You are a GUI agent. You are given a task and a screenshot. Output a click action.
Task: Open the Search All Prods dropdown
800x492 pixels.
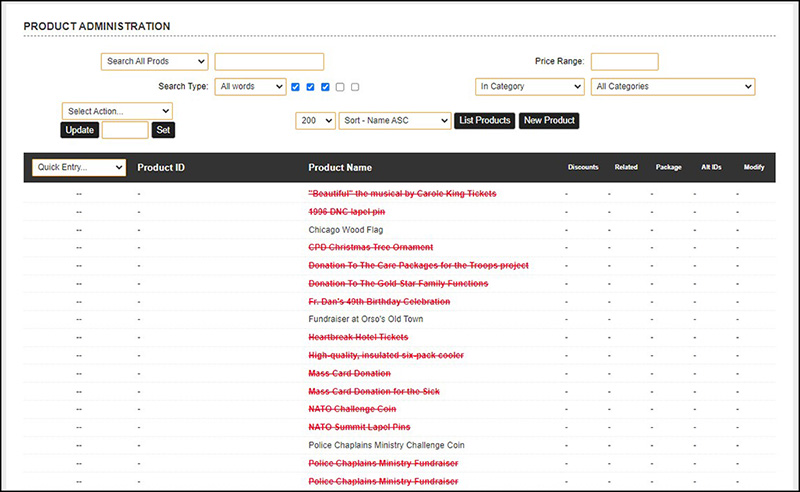point(154,62)
